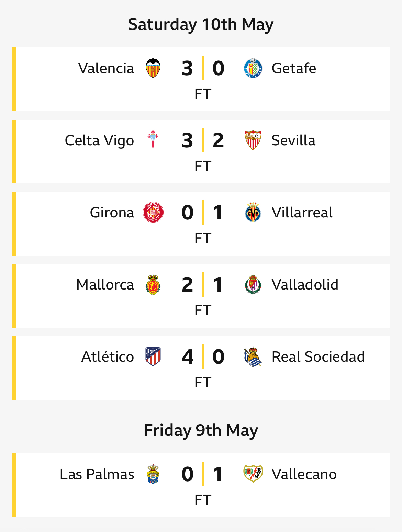Image resolution: width=402 pixels, height=532 pixels.
Task: Click the Rayo Vallecano crest
Action: [x=253, y=474]
